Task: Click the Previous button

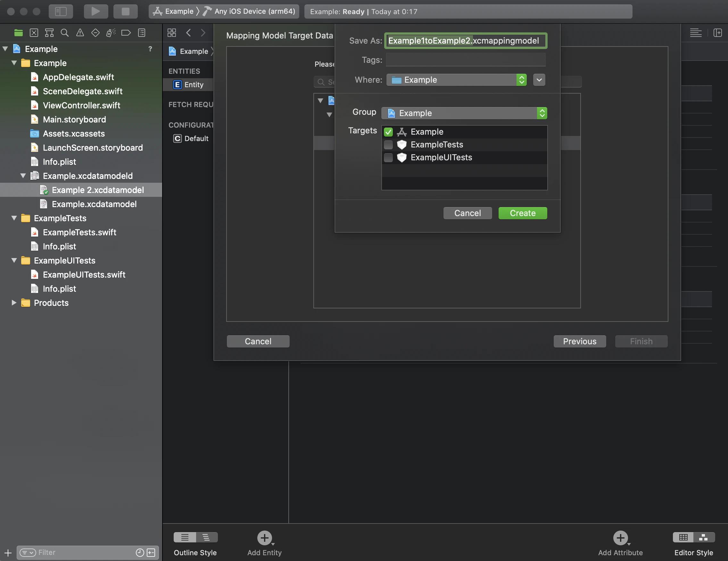Action: point(580,341)
